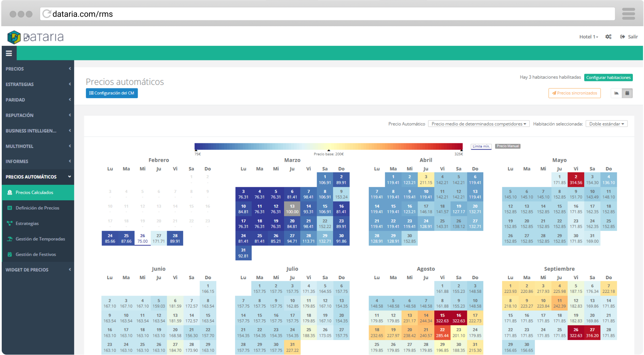Expand the REPUTACIÓN sidebar section

(x=38, y=115)
